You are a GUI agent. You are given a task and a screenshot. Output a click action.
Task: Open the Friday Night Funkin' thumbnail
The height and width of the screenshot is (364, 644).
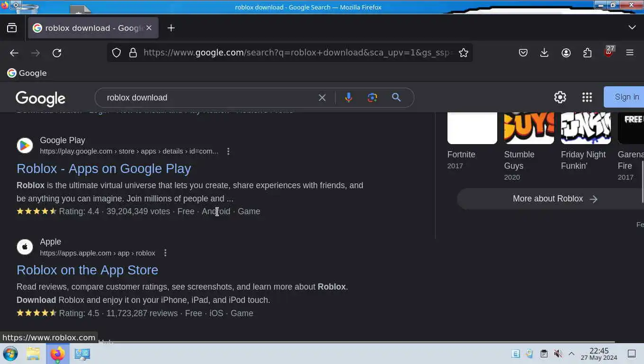[586, 128]
